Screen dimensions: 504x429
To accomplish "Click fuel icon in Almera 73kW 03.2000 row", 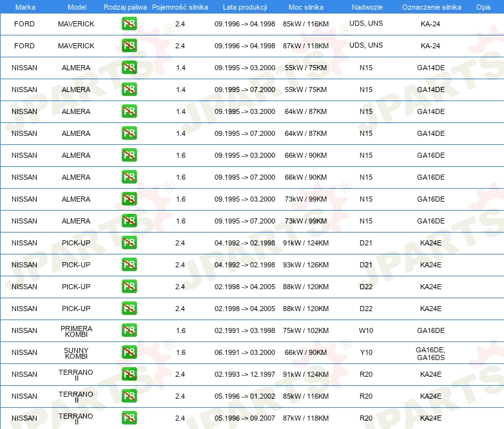I will pyautogui.click(x=129, y=198).
